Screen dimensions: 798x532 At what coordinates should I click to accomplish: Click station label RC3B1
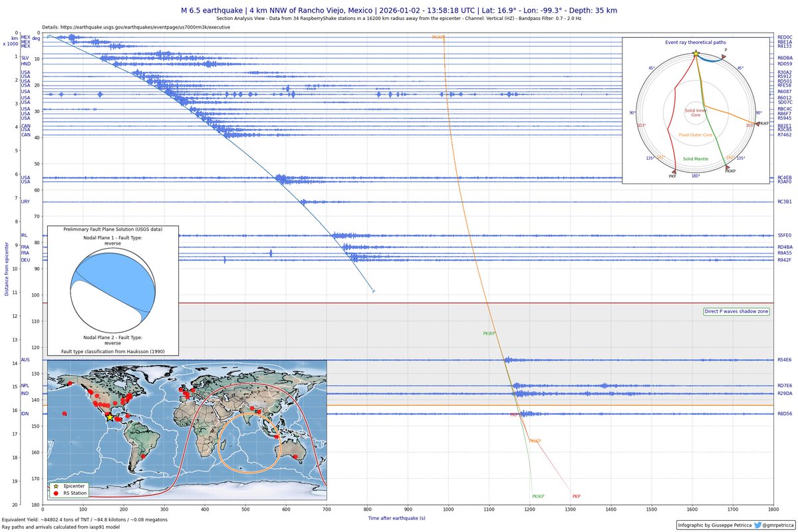[x=785, y=201]
